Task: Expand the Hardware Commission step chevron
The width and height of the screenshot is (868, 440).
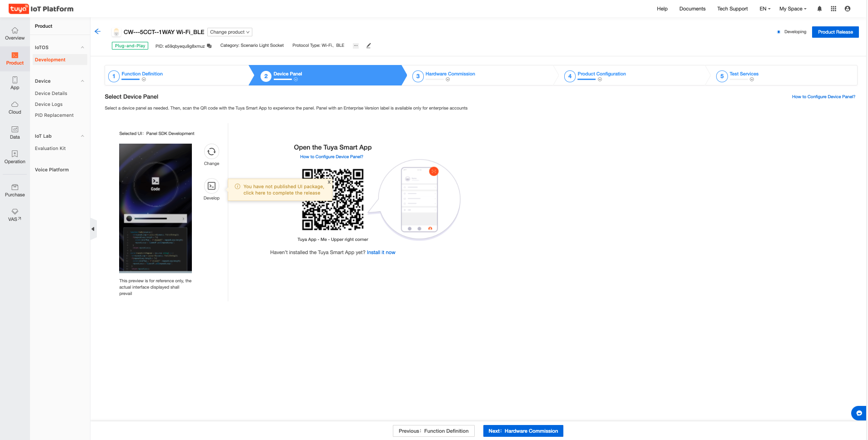Action: pyautogui.click(x=448, y=80)
